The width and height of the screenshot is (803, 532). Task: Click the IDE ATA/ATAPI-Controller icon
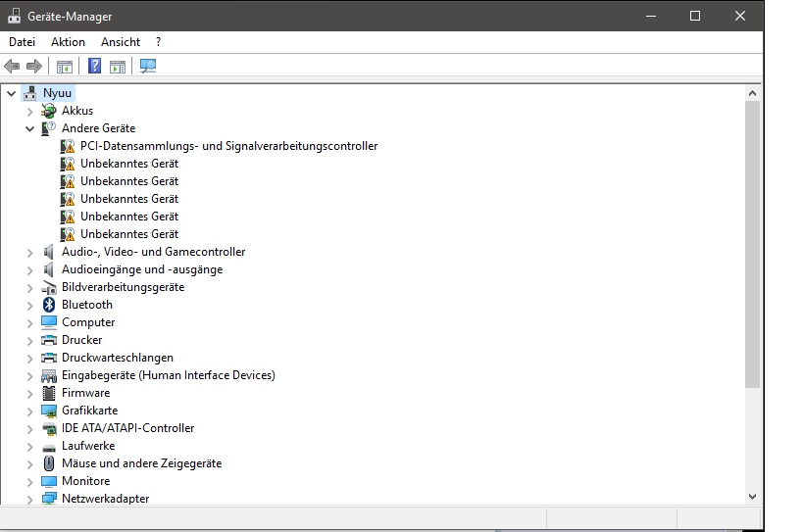click(49, 429)
